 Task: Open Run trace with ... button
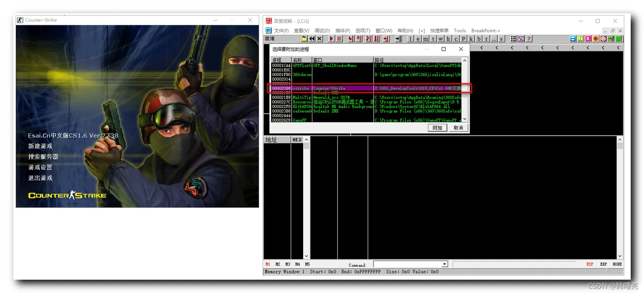click(x=494, y=39)
